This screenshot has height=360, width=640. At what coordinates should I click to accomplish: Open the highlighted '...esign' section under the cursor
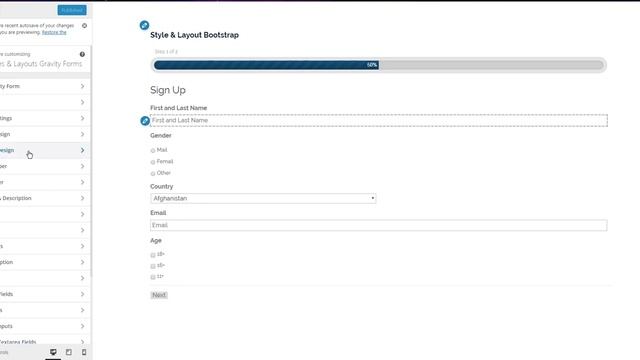click(x=45, y=151)
